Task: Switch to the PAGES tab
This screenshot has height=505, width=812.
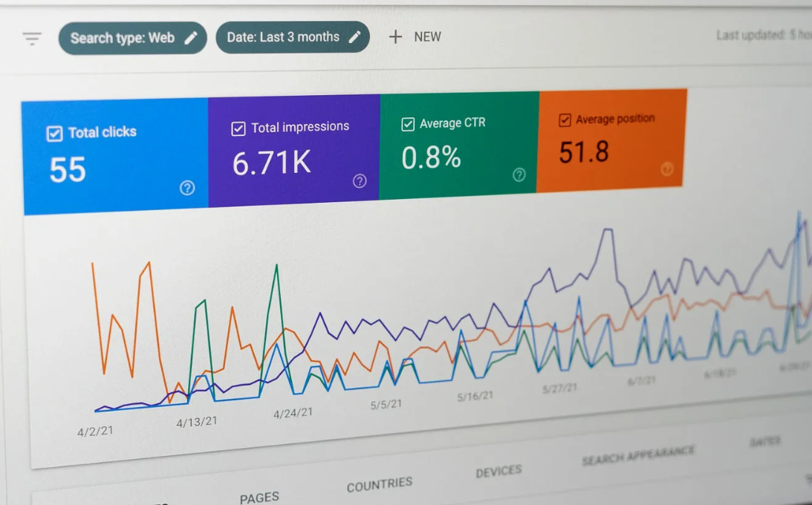Action: [259, 497]
